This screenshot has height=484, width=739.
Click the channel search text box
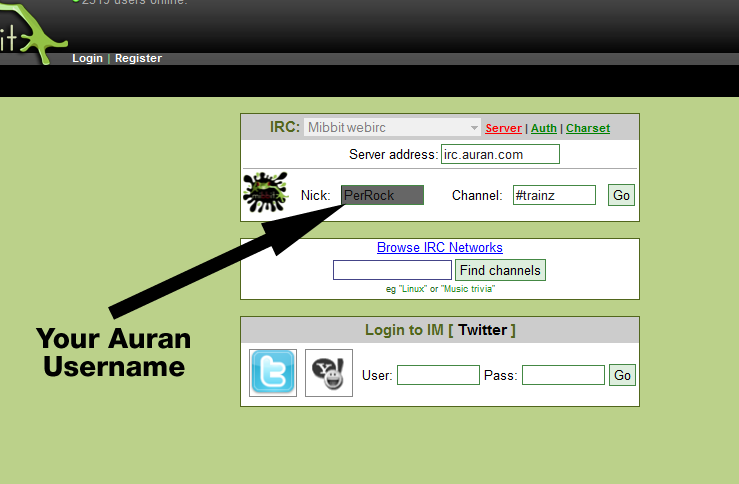tap(392, 270)
